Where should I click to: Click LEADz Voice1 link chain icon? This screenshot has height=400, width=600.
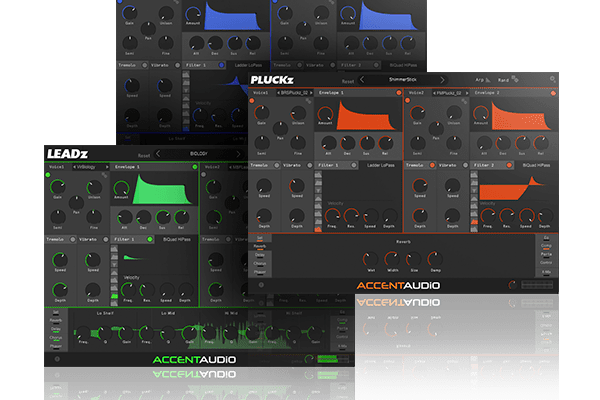[104, 175]
